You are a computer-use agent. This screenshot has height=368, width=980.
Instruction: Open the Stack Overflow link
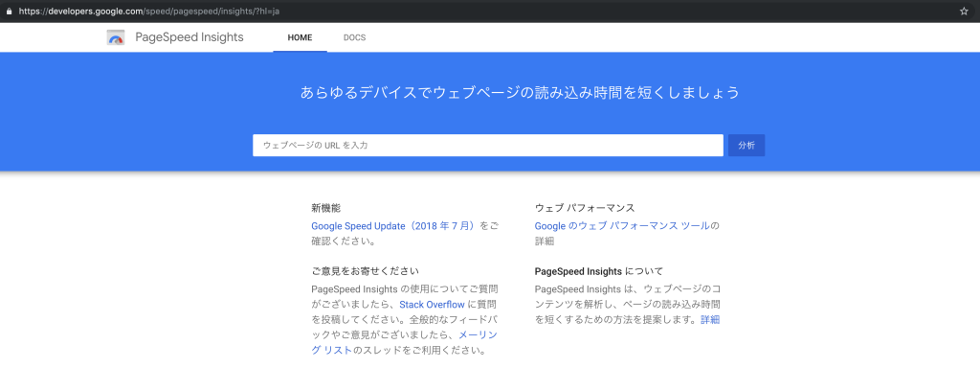tap(432, 305)
